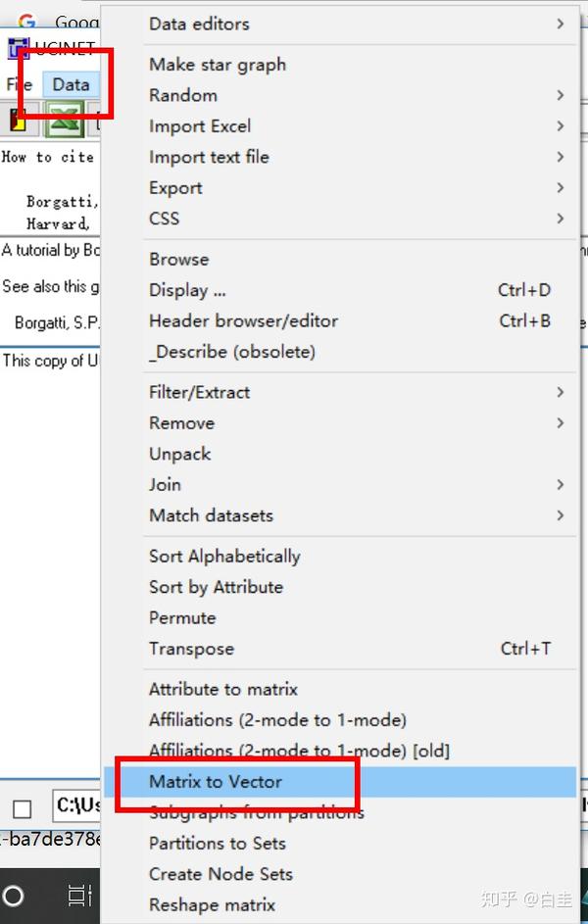Click the Google tab favicon
This screenshot has width=588, height=924.
coord(26,22)
